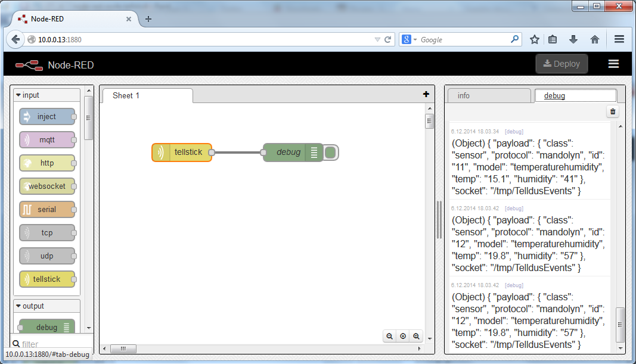The width and height of the screenshot is (636, 364).
Task: Click palette scroll down arrow
Action: point(89,328)
